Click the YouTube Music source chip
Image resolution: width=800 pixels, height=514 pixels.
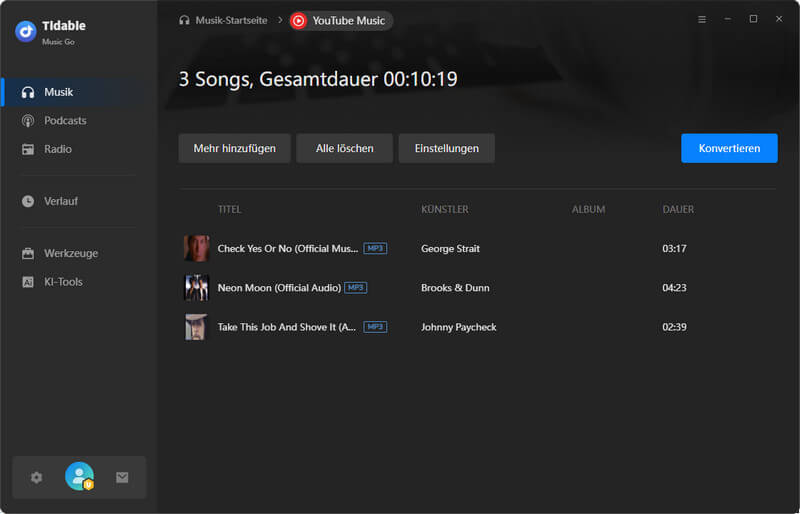pos(341,21)
